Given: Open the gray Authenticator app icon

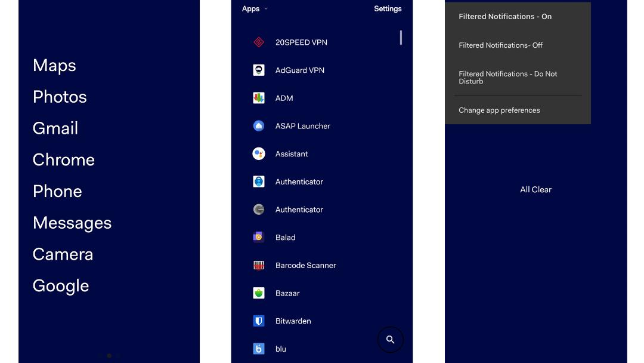Looking at the screenshot, I should coord(259,209).
